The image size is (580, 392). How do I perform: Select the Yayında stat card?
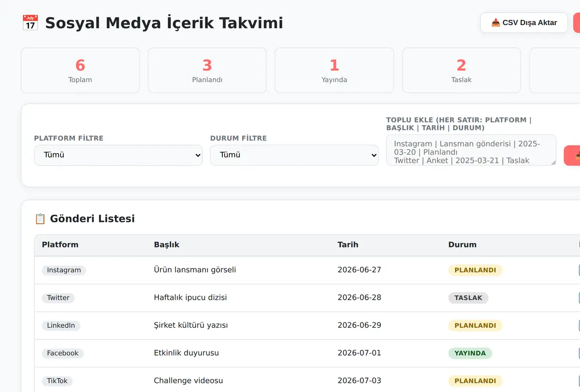334,70
